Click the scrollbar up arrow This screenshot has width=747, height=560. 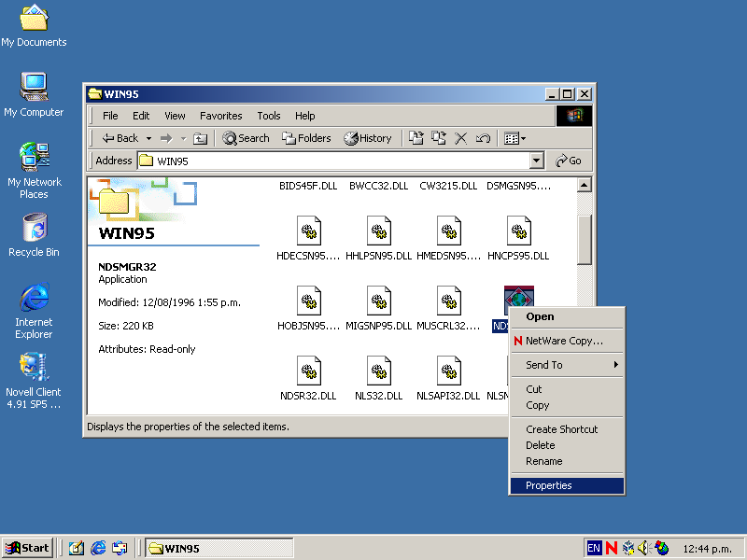click(585, 185)
